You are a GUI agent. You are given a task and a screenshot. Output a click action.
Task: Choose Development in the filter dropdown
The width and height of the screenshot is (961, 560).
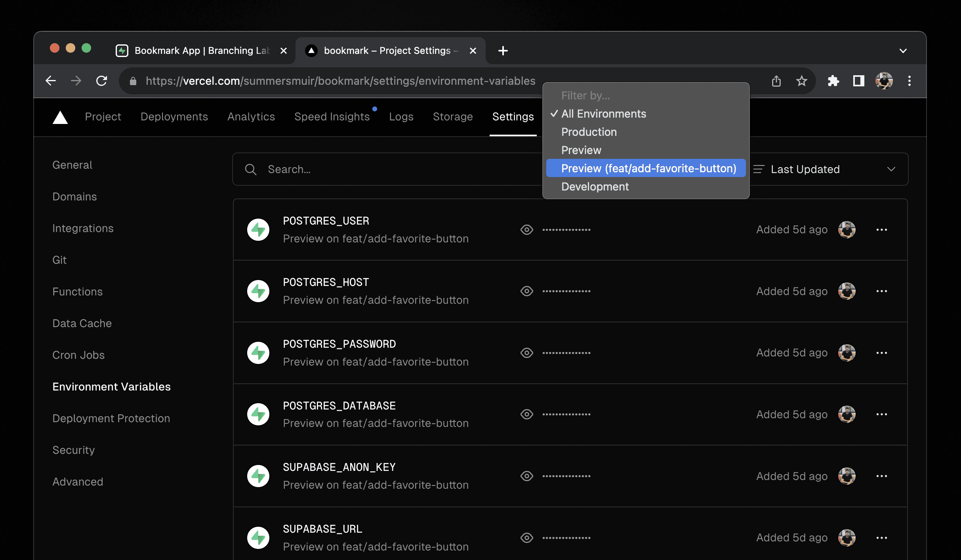[x=595, y=186]
